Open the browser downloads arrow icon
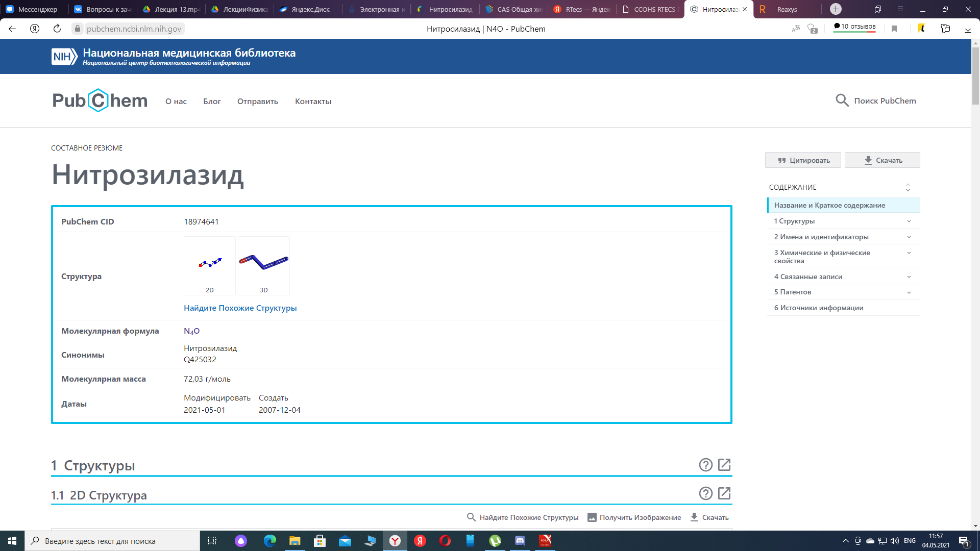Screen dimensions: 980x551 pos(968,29)
